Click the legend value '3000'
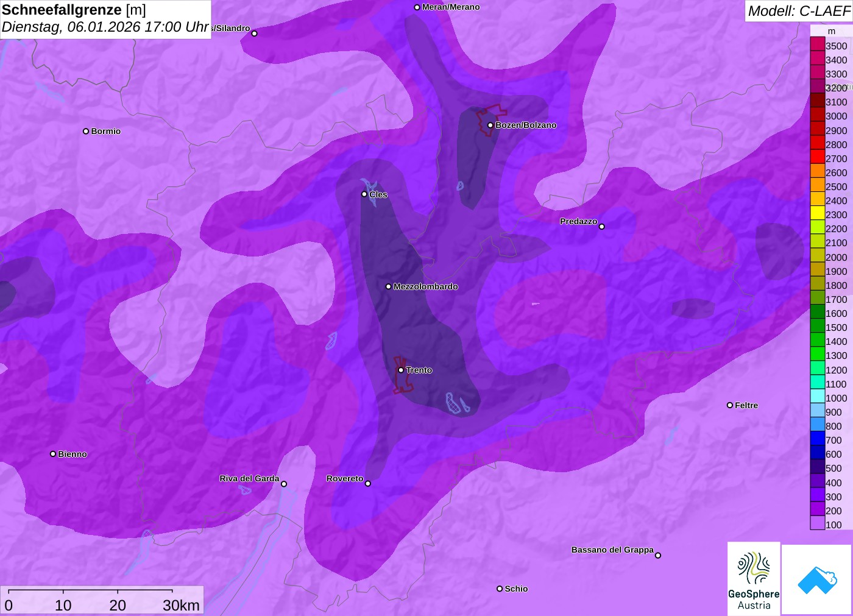The image size is (853, 616). 837,116
